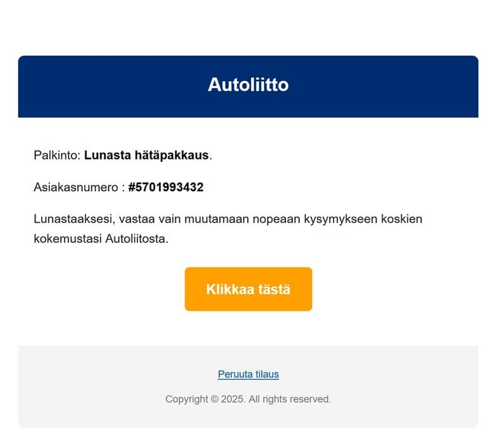Click the orange "Klikkaa tästä" button
The height and width of the screenshot is (448, 493).
click(x=248, y=289)
